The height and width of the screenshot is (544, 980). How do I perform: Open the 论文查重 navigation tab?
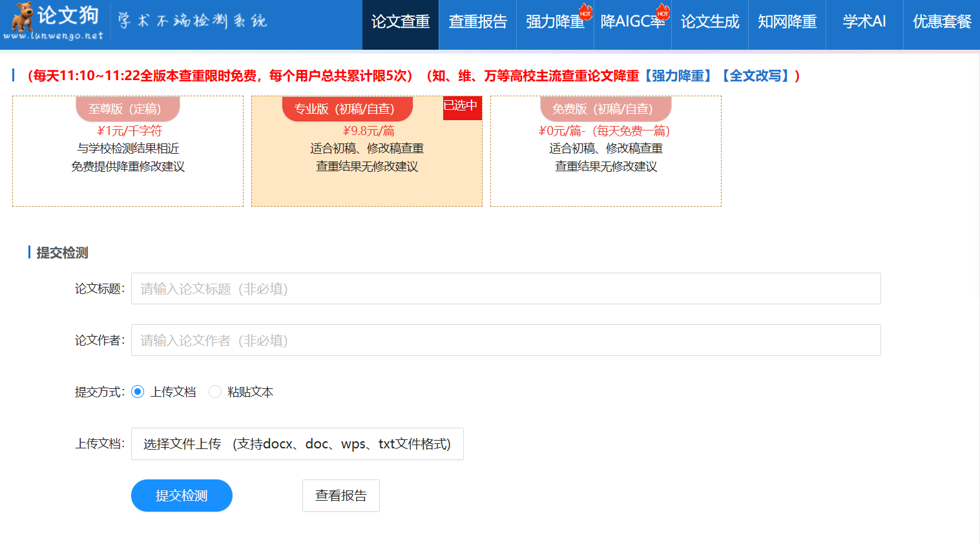tap(401, 22)
